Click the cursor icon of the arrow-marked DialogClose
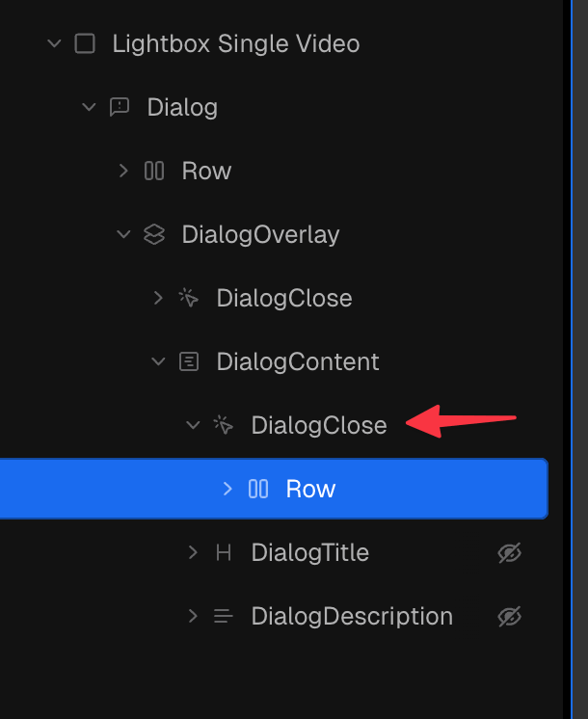The height and width of the screenshot is (719, 588). [224, 425]
